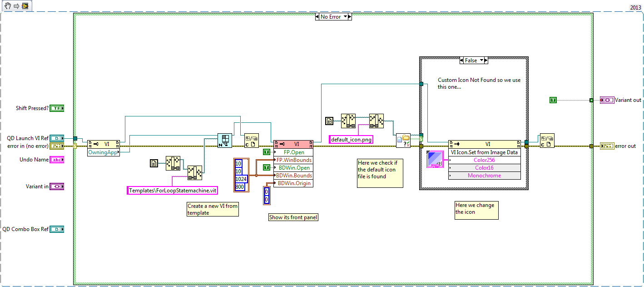Open the No Error case selector dropdown
Viewport: 644px width, 287px height.
[345, 16]
